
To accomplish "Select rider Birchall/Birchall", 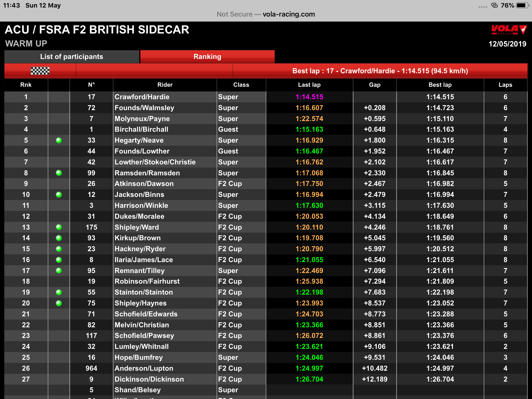I will pyautogui.click(x=141, y=129).
